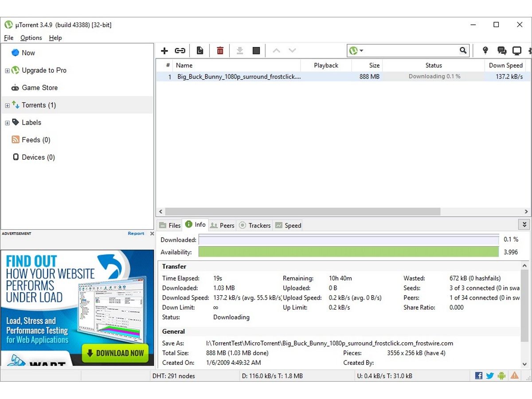
Task: Click the Start Torrent download arrow icon
Action: point(240,51)
